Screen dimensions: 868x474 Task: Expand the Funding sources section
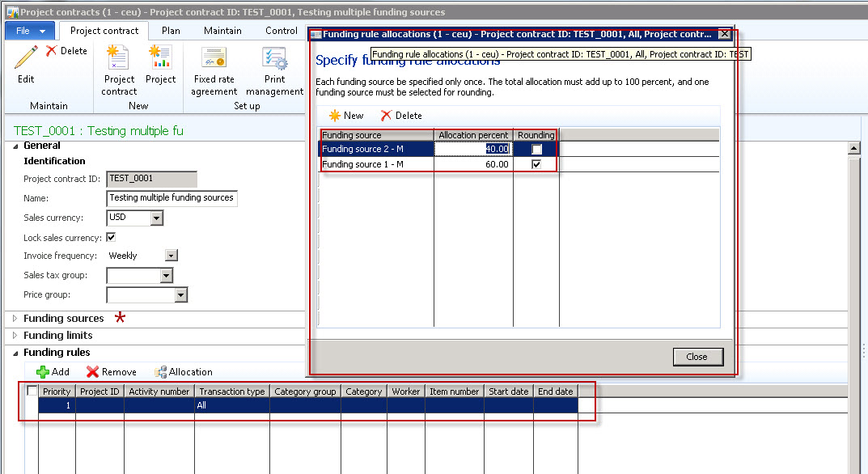click(15, 319)
